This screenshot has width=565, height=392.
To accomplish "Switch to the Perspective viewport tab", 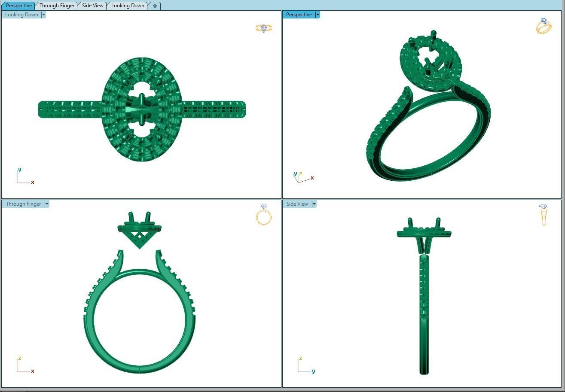I will coord(19,6).
